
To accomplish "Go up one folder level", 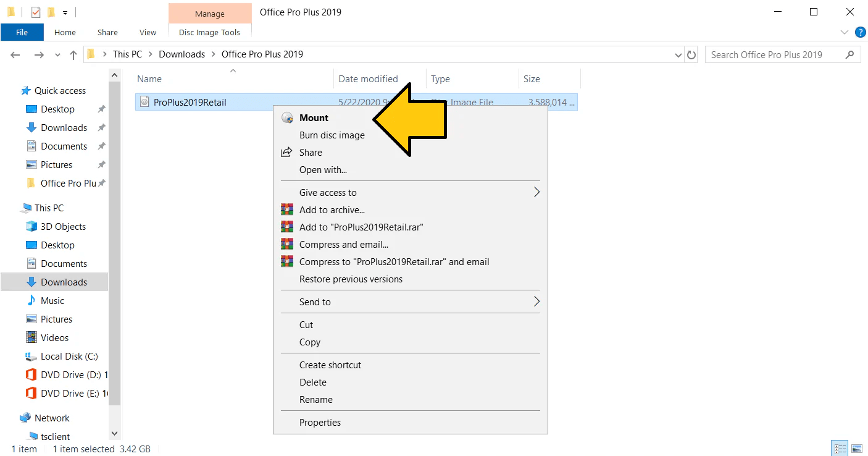I will pos(73,54).
